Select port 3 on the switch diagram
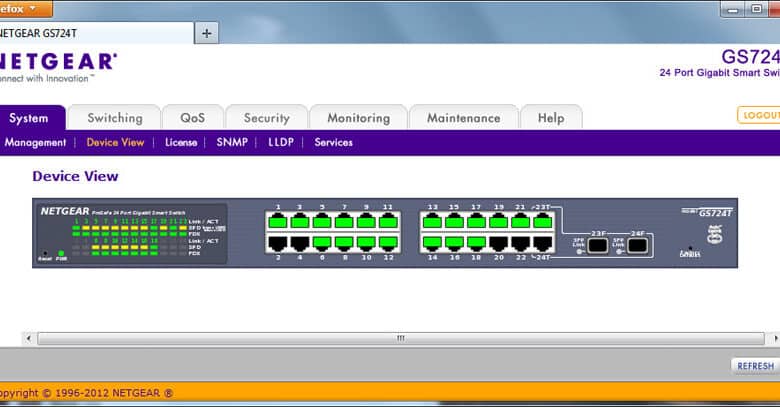Image resolution: width=780 pixels, height=407 pixels. pos(299,221)
